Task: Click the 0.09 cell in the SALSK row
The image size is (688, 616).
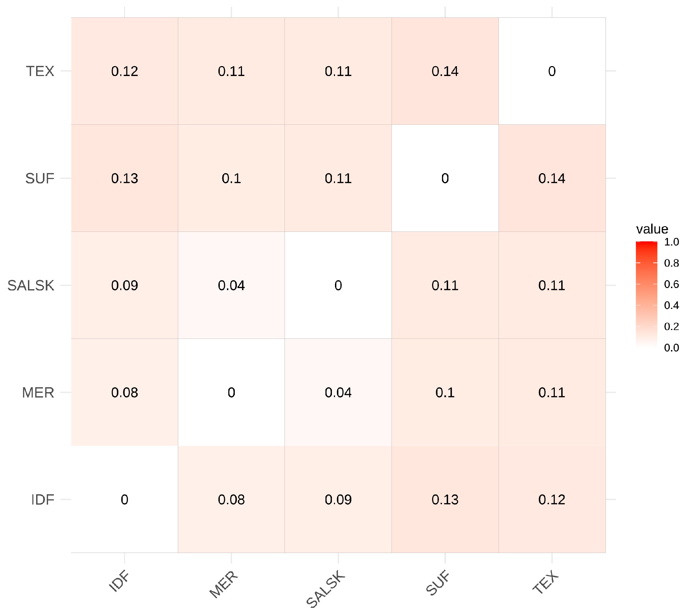Action: click(x=124, y=285)
